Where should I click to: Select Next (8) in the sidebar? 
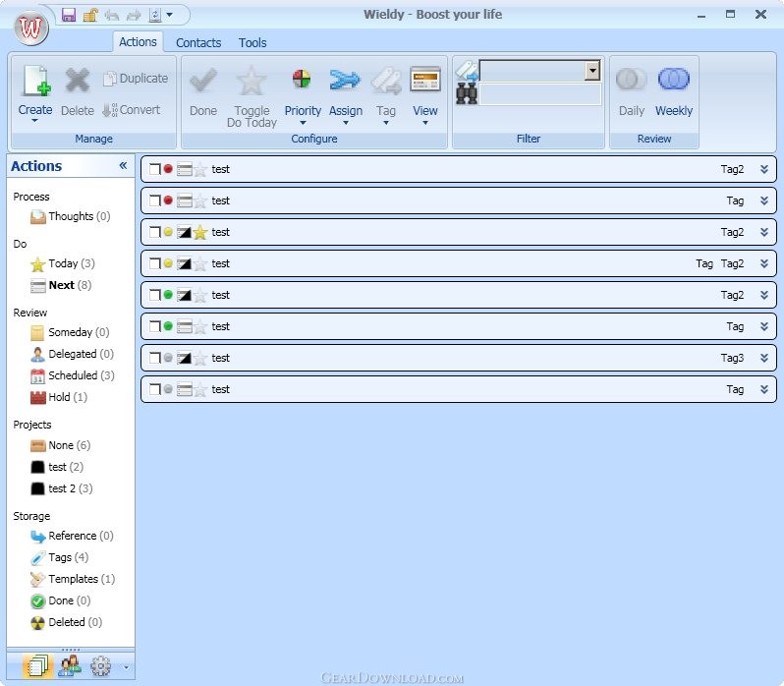coord(61,285)
